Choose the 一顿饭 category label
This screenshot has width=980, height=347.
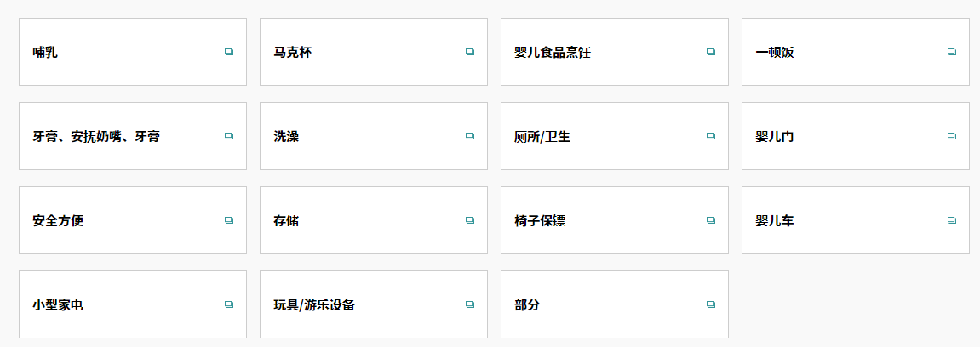pos(774,53)
